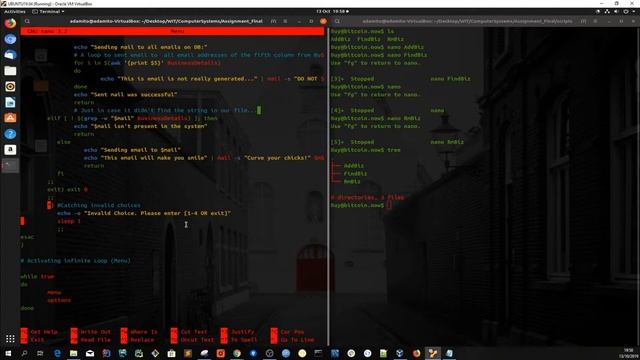
Task: Click Read File shortcut in nano footer
Action: [x=91, y=340]
